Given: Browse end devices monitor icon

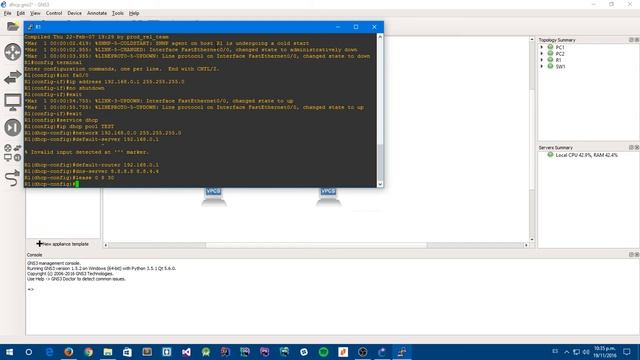Looking at the screenshot, I should pyautogui.click(x=13, y=102).
